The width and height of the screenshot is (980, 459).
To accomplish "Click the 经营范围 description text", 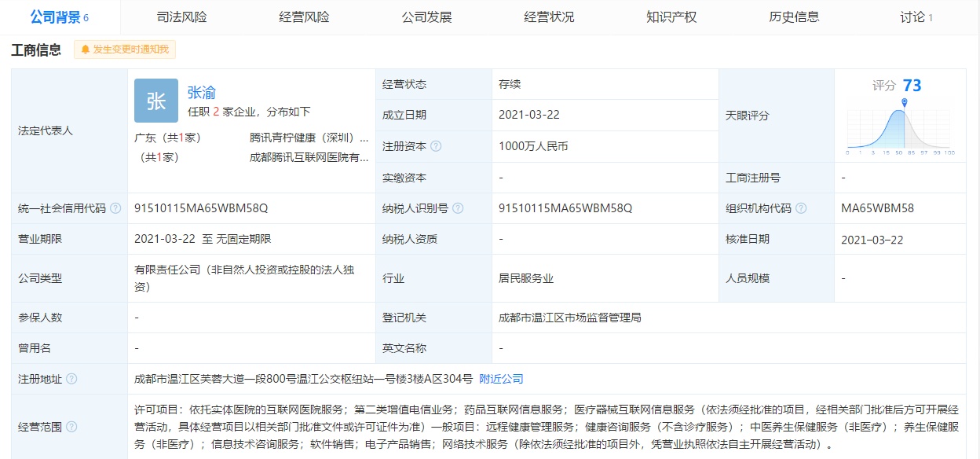I will click(x=547, y=427).
